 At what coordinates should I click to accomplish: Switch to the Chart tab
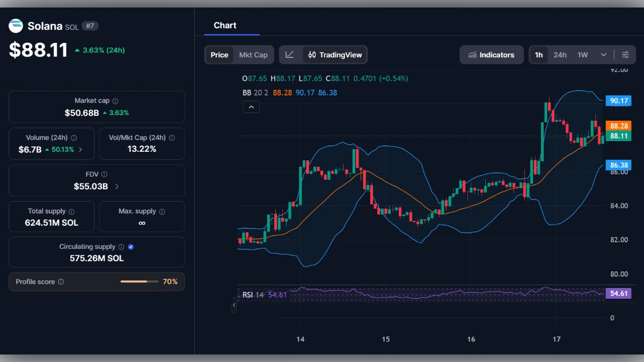point(225,25)
